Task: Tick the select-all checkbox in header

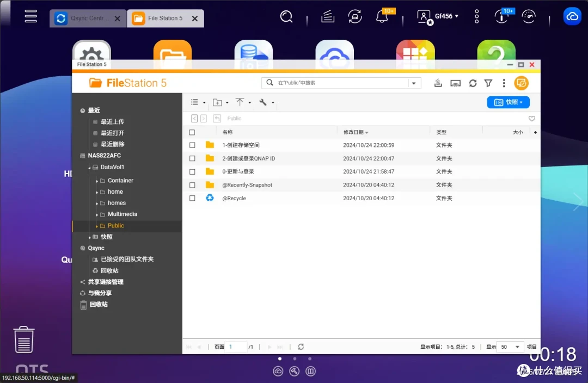Action: click(x=192, y=132)
